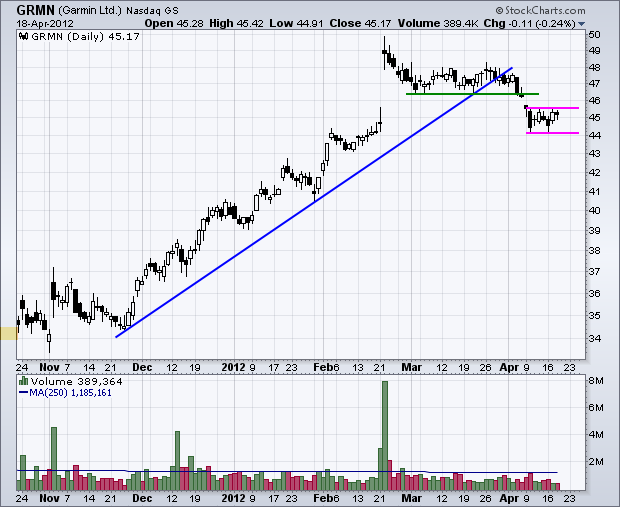Open the dropdown arrow next to Chg value

point(581,24)
